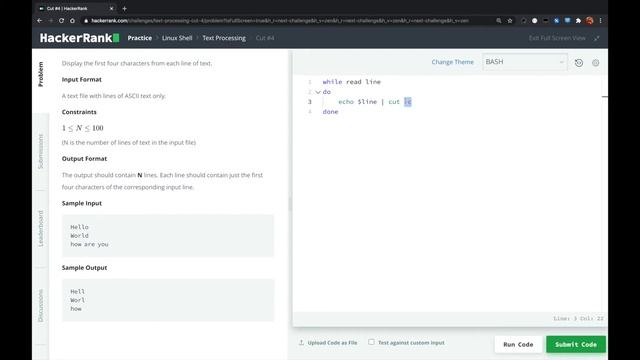The height and width of the screenshot is (360, 640).
Task: Click the Sample Input heading
Action: coord(82,203)
